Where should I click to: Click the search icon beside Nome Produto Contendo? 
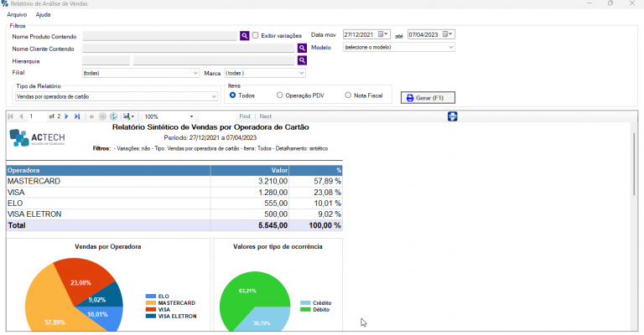(x=244, y=36)
